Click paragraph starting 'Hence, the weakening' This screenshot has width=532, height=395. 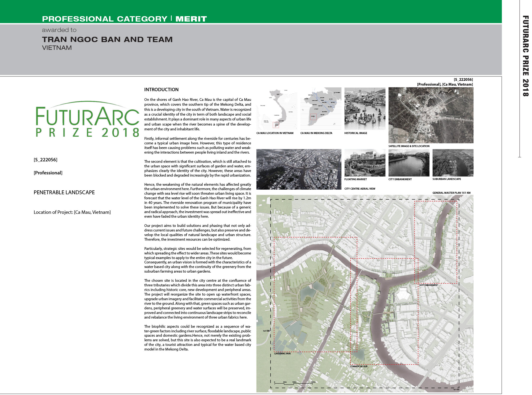click(198, 200)
